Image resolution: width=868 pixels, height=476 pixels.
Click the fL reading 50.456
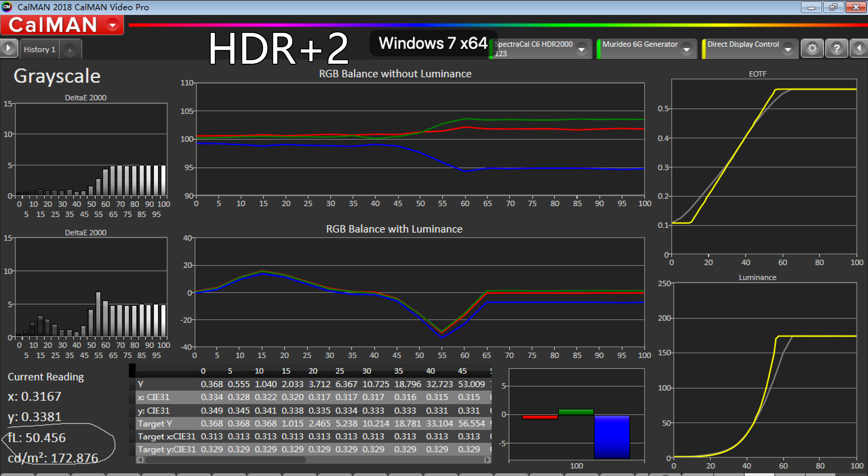[37, 438]
